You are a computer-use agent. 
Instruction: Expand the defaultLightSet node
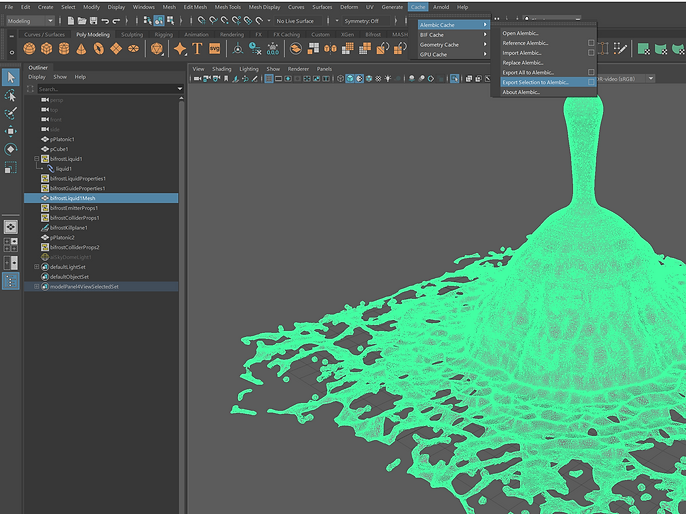(37, 267)
